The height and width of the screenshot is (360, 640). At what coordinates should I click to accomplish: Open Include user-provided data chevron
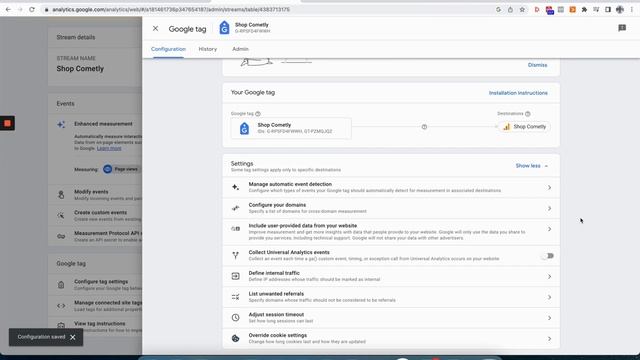pyautogui.click(x=549, y=229)
